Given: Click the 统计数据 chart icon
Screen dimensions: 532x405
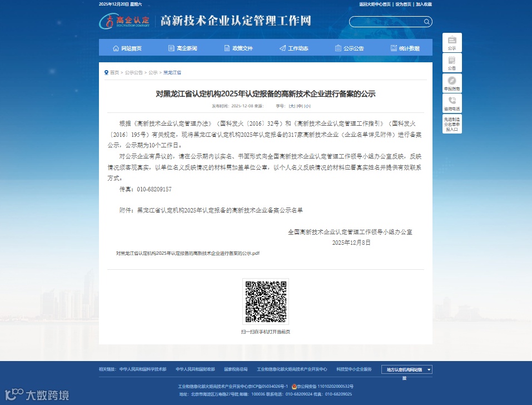Looking at the screenshot, I should pos(394,48).
